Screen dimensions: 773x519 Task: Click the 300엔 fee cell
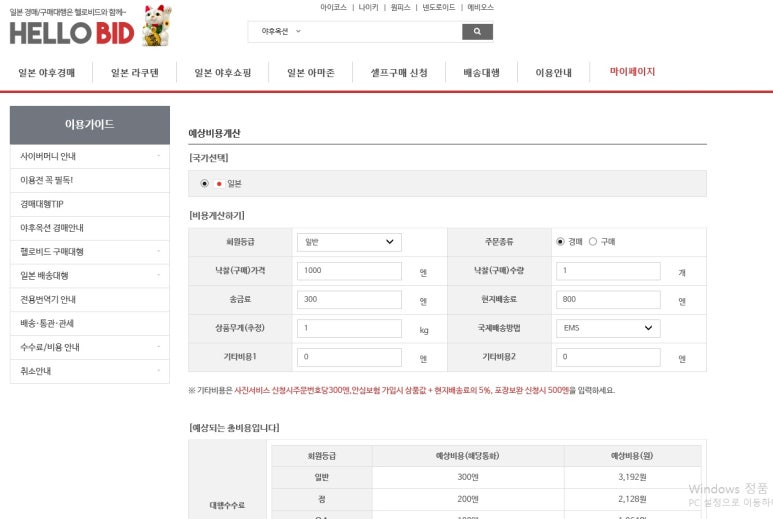(468, 477)
